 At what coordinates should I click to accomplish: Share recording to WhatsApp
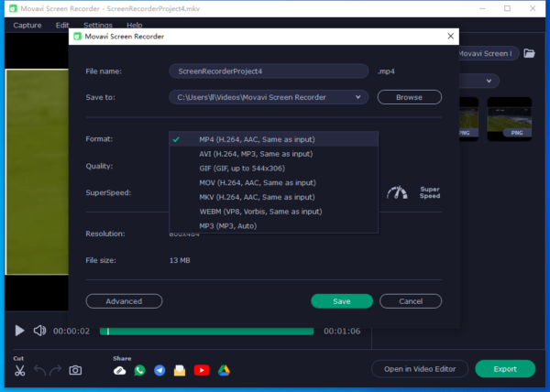(x=139, y=370)
